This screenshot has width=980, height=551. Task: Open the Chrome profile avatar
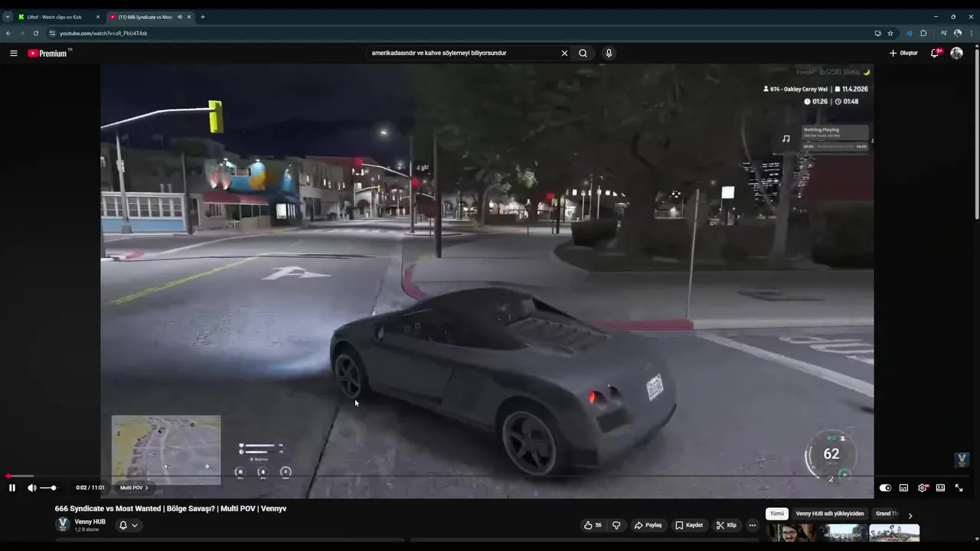coord(958,33)
